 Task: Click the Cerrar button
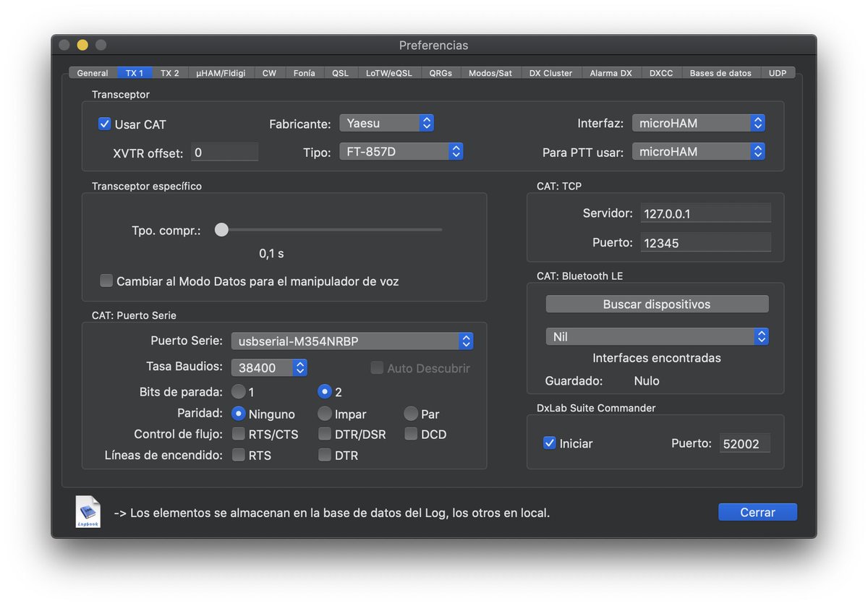point(757,512)
